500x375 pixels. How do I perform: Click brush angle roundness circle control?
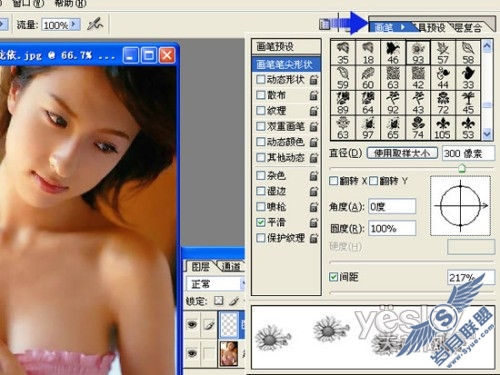point(460,206)
